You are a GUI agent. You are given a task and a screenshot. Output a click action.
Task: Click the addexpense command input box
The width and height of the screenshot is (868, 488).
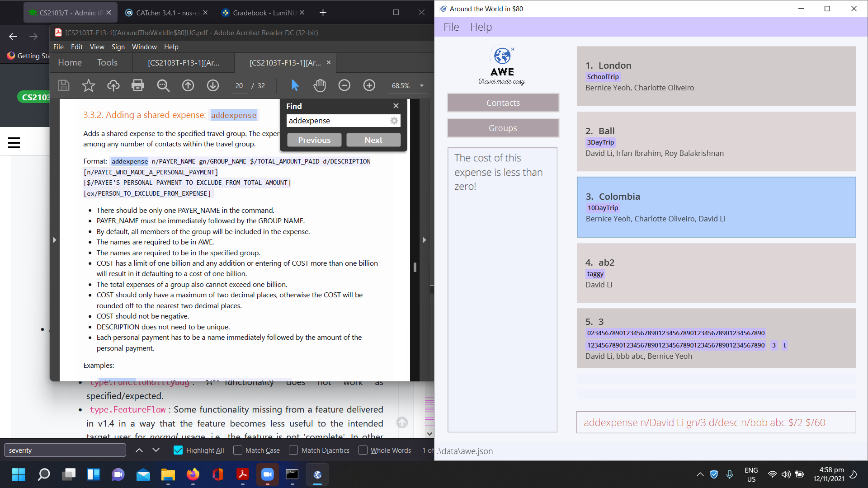point(716,422)
